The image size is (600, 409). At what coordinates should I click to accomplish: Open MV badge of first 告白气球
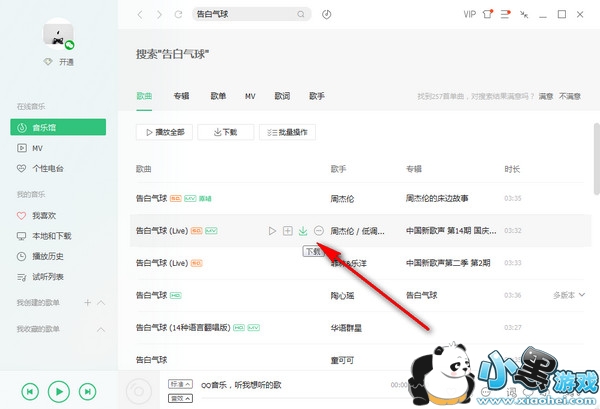click(190, 199)
